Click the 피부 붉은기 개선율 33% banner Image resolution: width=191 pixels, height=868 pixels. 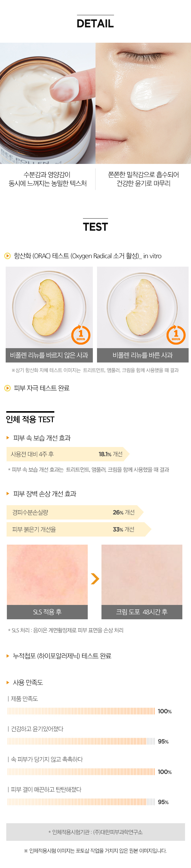pyautogui.click(x=79, y=529)
